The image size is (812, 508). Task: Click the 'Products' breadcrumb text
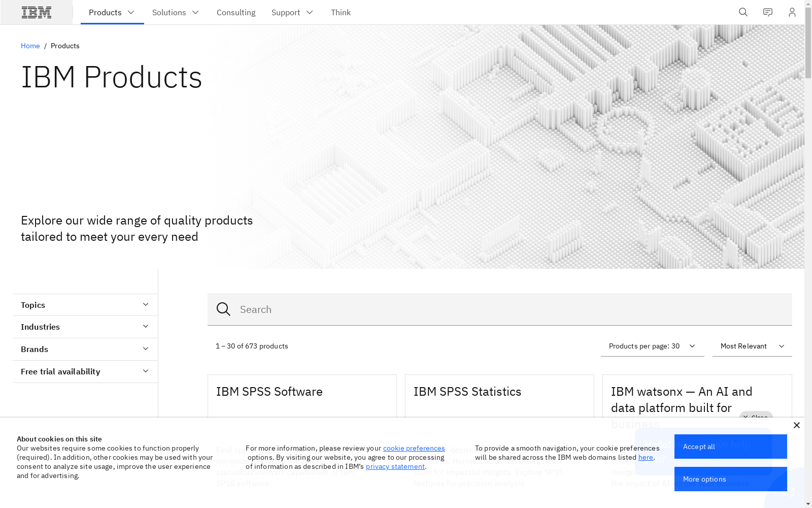tap(65, 46)
